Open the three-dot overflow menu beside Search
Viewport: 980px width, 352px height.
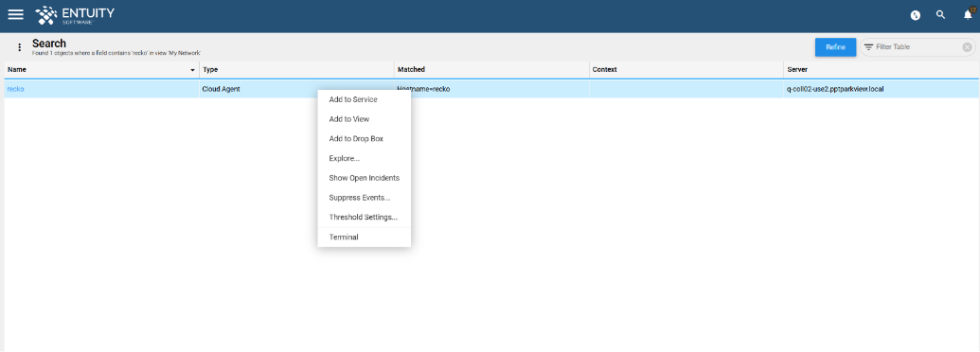click(19, 47)
